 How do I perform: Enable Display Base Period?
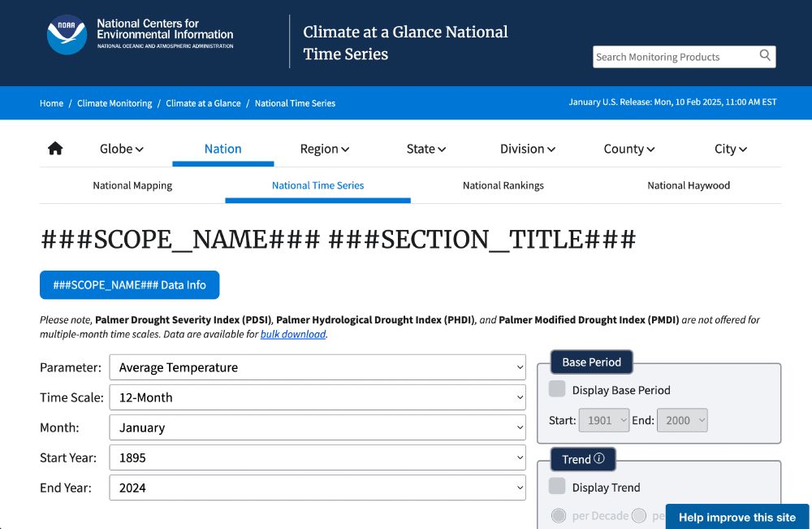[x=558, y=389]
